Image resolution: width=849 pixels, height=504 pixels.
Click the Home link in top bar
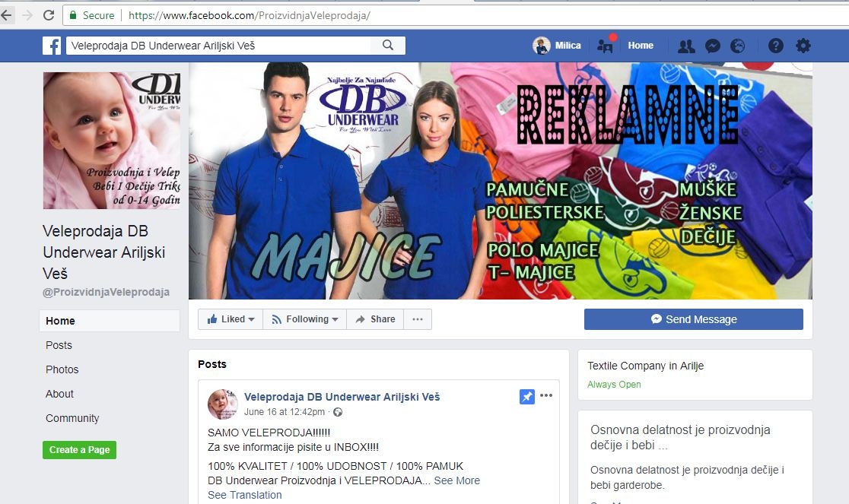click(x=641, y=46)
